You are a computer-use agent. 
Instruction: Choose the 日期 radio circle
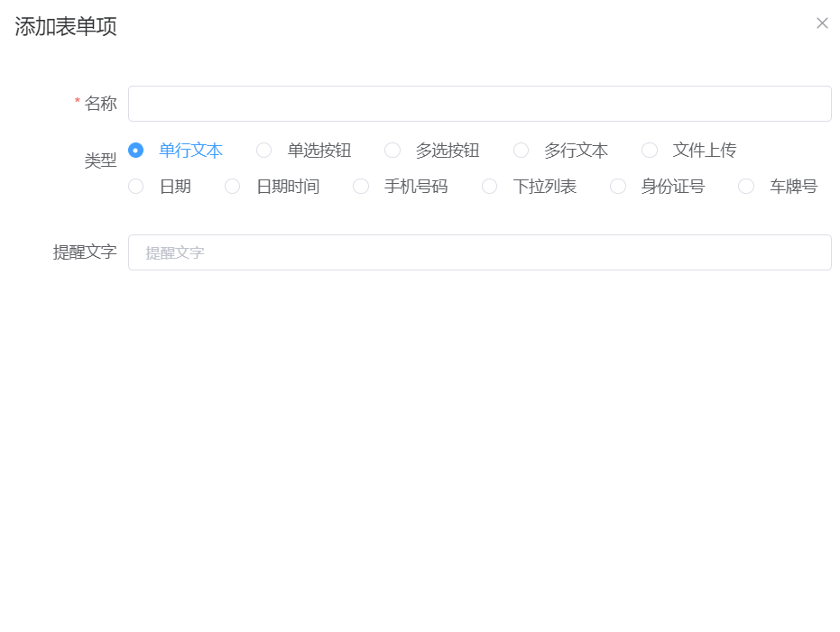[136, 187]
